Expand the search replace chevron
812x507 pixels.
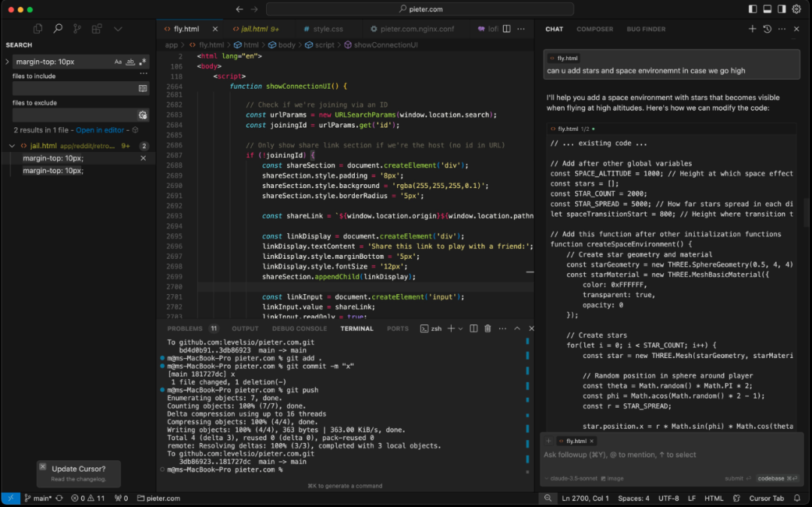tap(7, 62)
